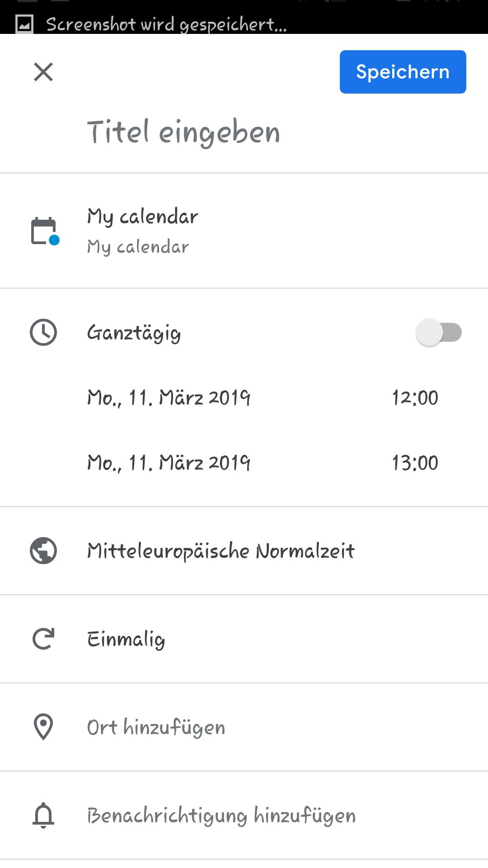Change the 12:00 start time
The image size is (488, 868).
point(415,398)
